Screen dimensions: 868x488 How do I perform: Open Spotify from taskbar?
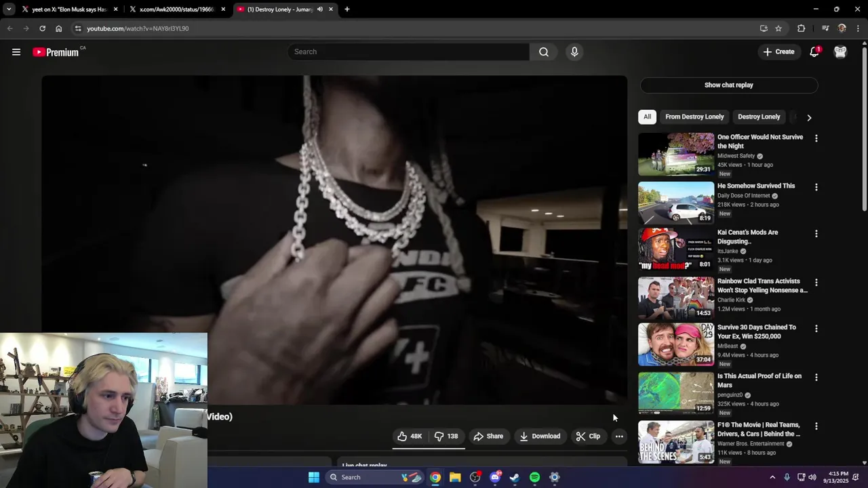click(534, 477)
